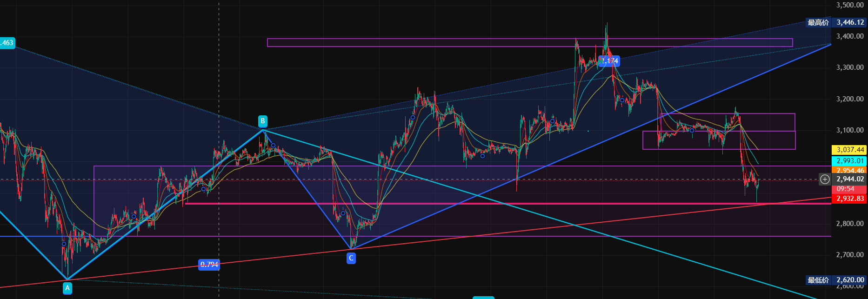Image resolution: width=868 pixels, height=299 pixels.
Task: Select the point C pattern label
Action: tap(351, 258)
